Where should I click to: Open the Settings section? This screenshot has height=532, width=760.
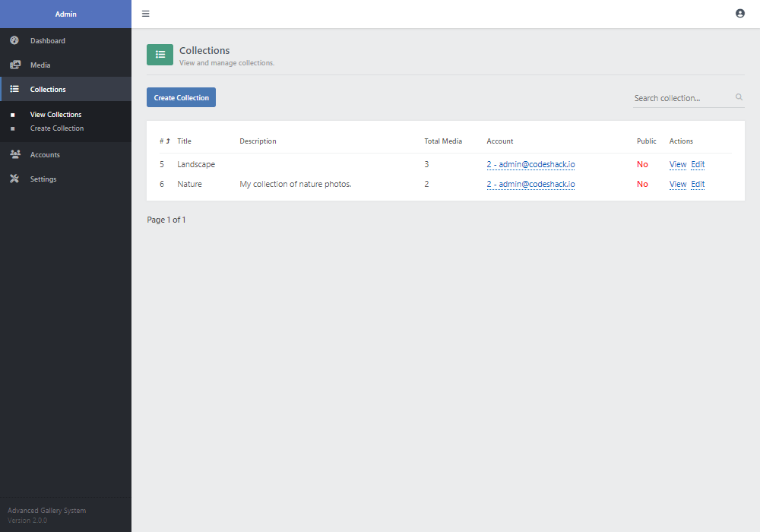point(65,179)
